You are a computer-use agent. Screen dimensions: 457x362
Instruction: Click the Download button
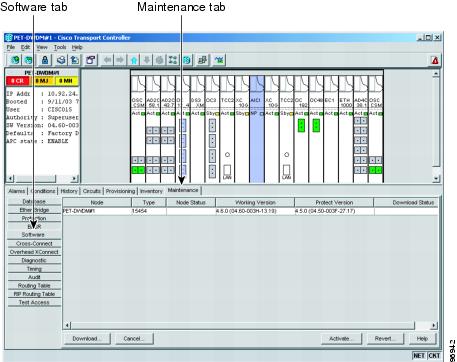(x=87, y=339)
